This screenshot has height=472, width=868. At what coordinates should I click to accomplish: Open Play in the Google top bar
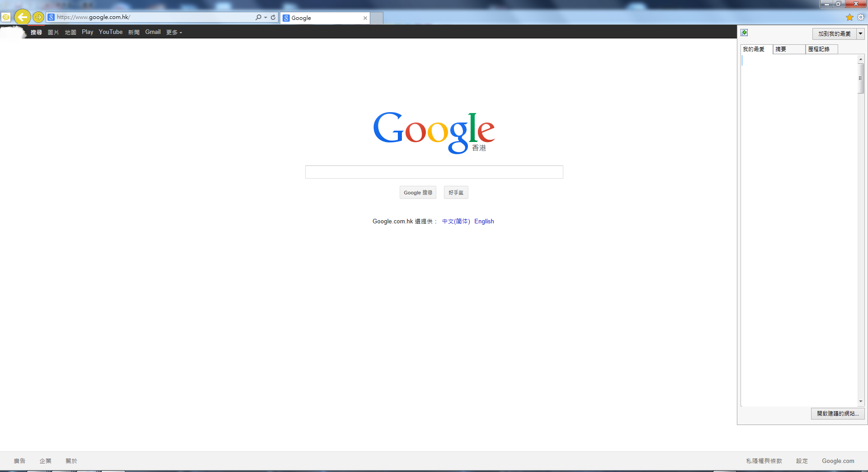tap(87, 32)
